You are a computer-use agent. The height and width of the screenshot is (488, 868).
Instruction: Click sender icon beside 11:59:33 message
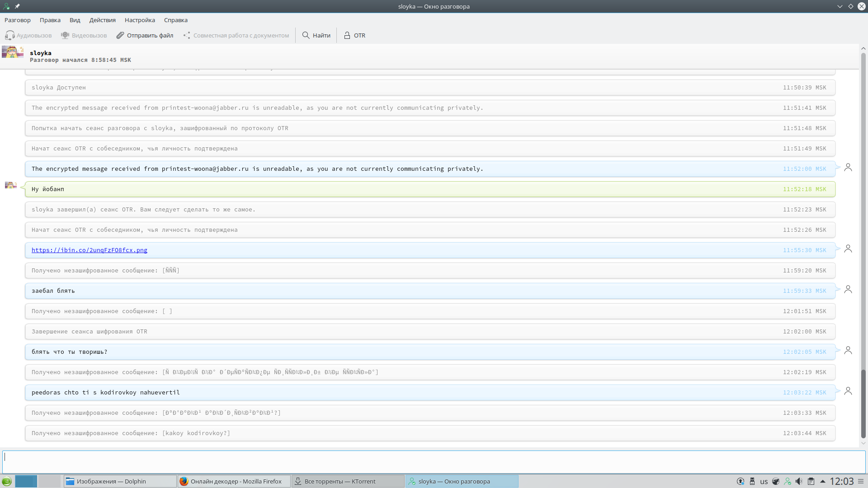pyautogui.click(x=848, y=290)
